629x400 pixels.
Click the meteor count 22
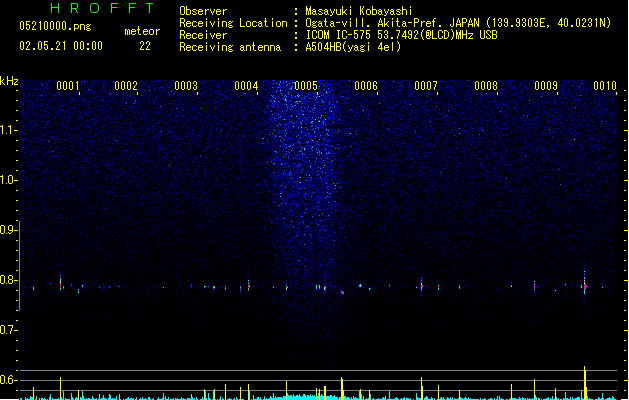pos(145,46)
